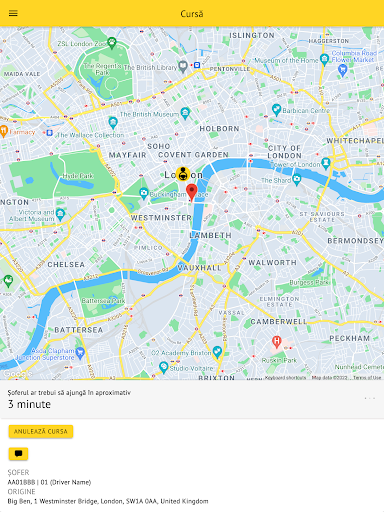
Task: Tap The British Library map icon
Action: 183,66
